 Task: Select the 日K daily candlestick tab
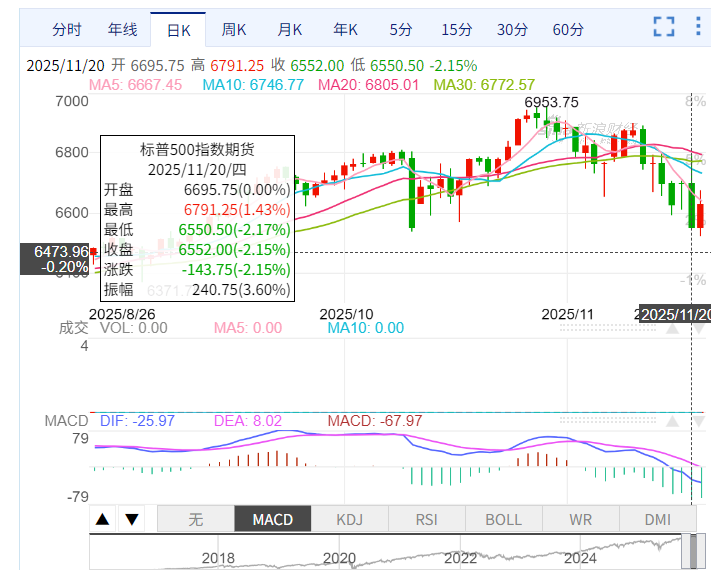coord(178,30)
